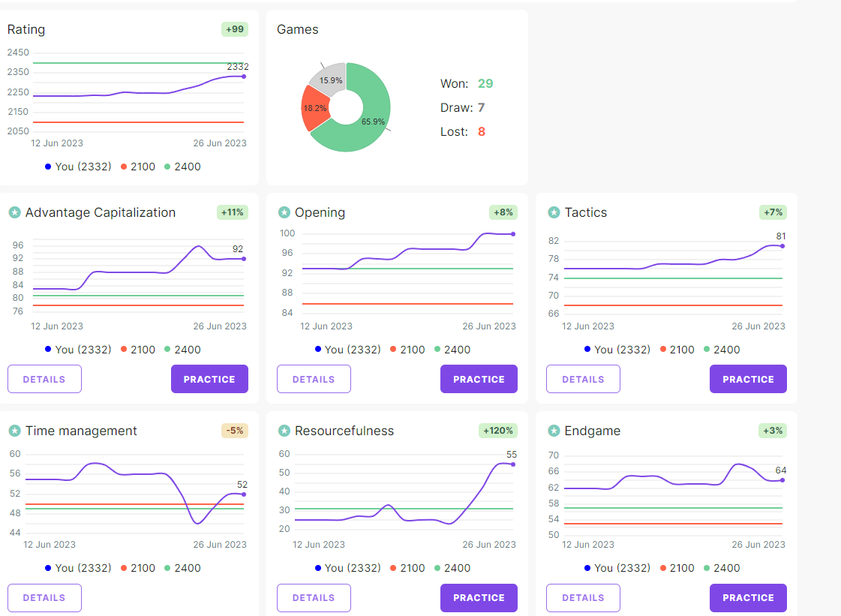Screen dimensions: 841x616
Task: Click the +3% badge on Endgame
Action: pos(773,431)
